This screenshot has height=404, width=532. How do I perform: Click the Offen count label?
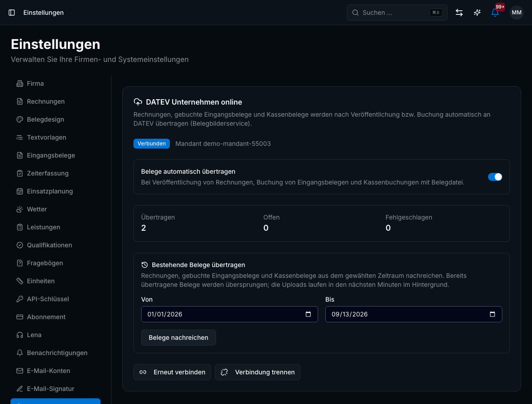coord(271,217)
